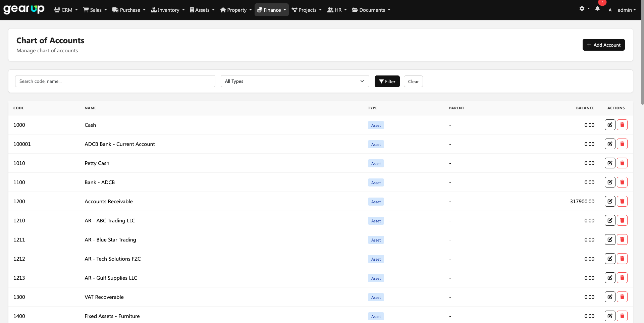Image resolution: width=644 pixels, height=323 pixels.
Task: Open the Finance menu
Action: click(x=271, y=10)
